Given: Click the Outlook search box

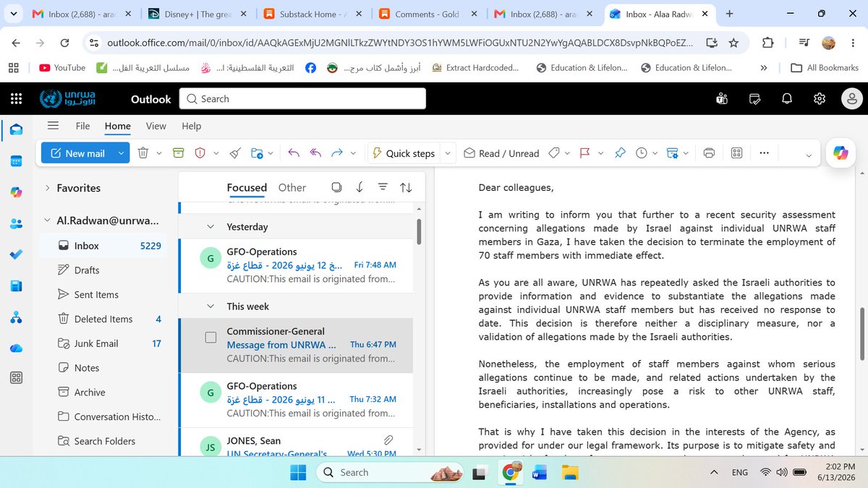Looking at the screenshot, I should (x=302, y=99).
